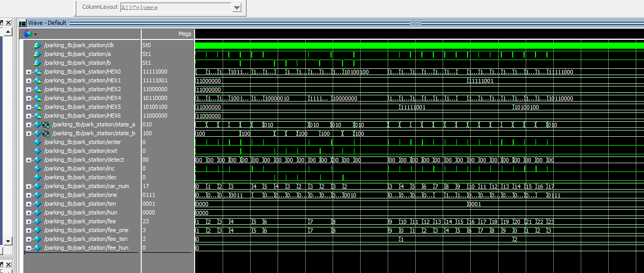Expand the HEX6 bus signal
Viewport: 644px width, 273px height.
coord(29,116)
